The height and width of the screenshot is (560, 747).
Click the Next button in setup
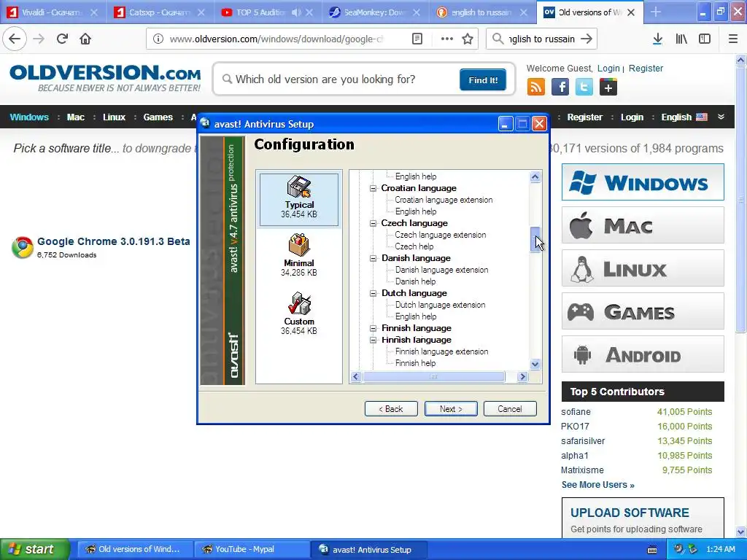(x=451, y=408)
